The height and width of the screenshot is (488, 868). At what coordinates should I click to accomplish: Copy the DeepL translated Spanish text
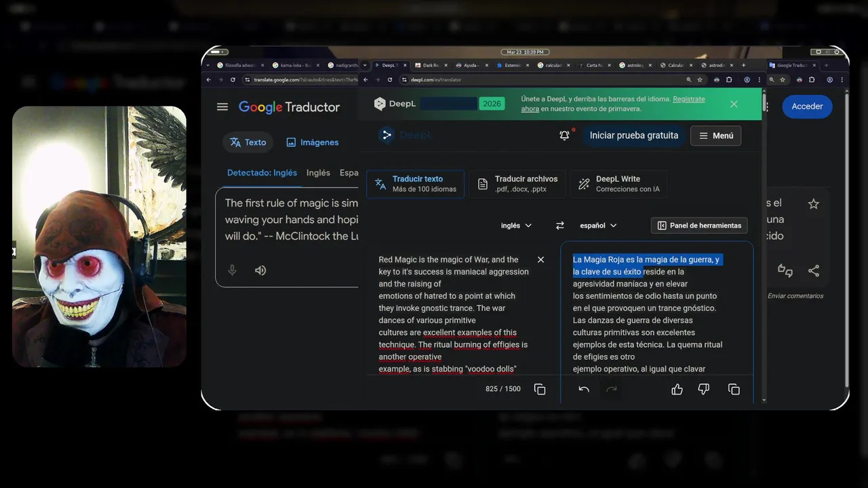click(x=734, y=389)
